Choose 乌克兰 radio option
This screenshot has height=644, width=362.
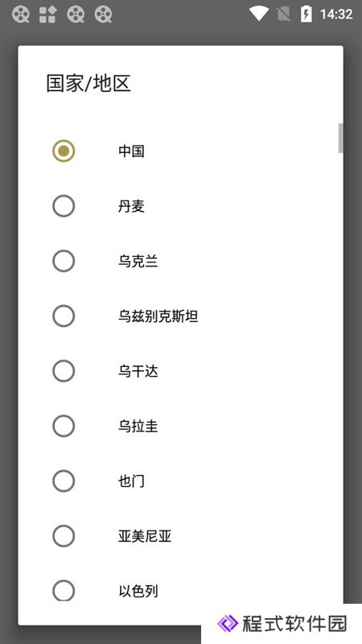64,261
